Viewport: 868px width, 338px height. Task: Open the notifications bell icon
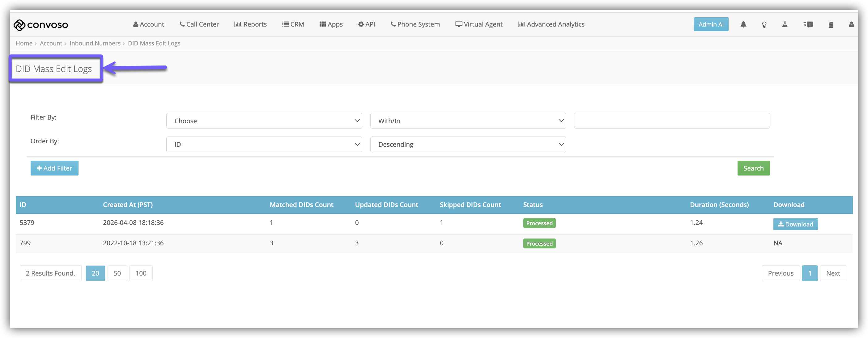743,25
